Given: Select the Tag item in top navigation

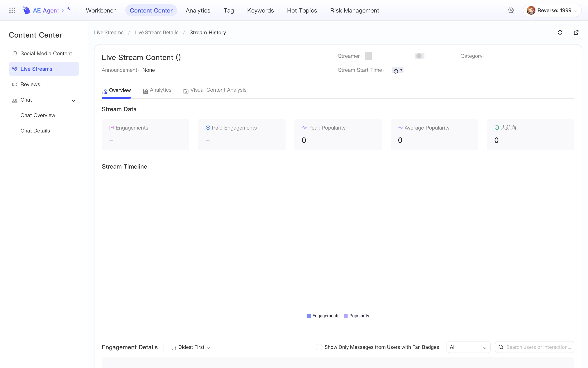Looking at the screenshot, I should tap(229, 10).
